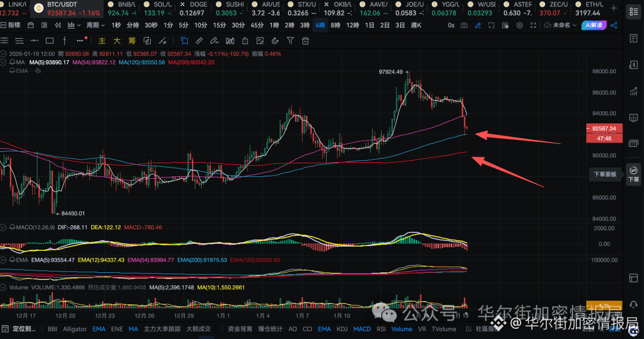644x339 pixels.
Task: Select the rectangle drawing tool
Action: [x=49, y=41]
